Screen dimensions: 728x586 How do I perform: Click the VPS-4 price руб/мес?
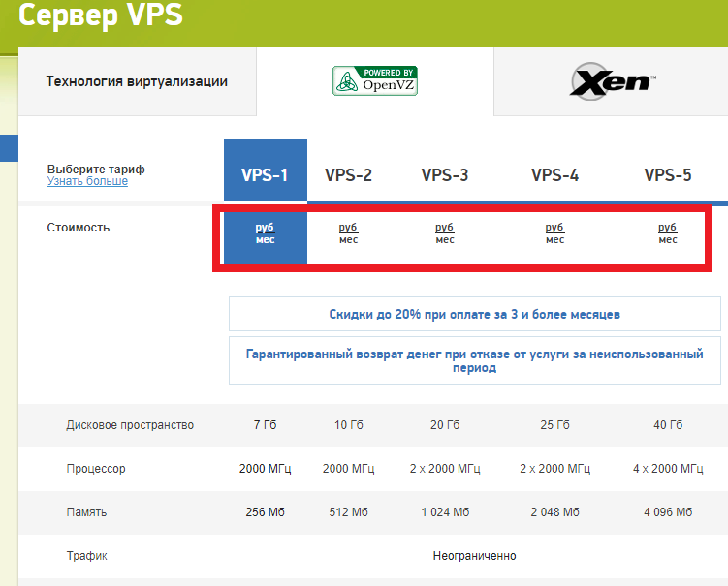[x=554, y=233]
